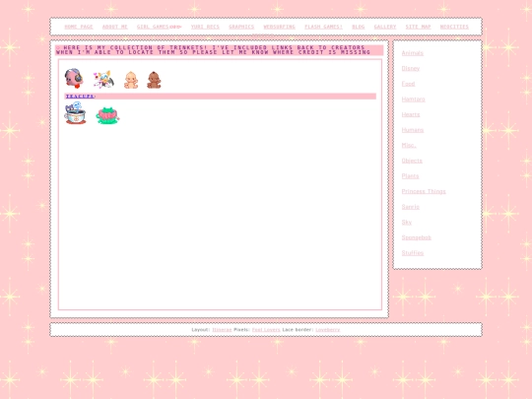Select the Sky category in sidebar
This screenshot has height=399, width=532.
407,223
